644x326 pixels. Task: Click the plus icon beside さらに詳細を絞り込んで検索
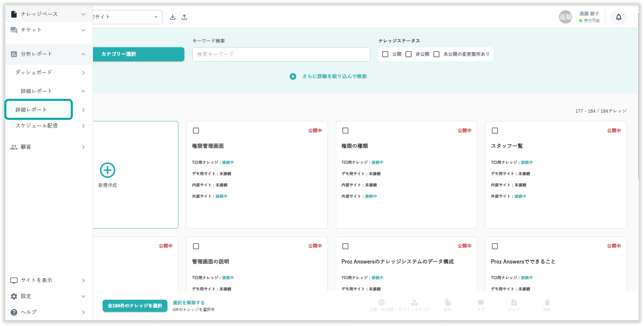(293, 76)
